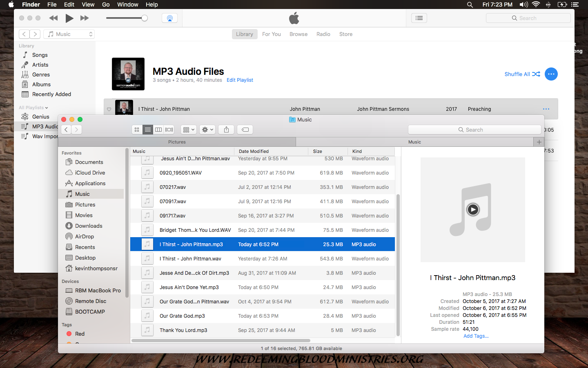Click the Finder Share button

pyautogui.click(x=226, y=130)
